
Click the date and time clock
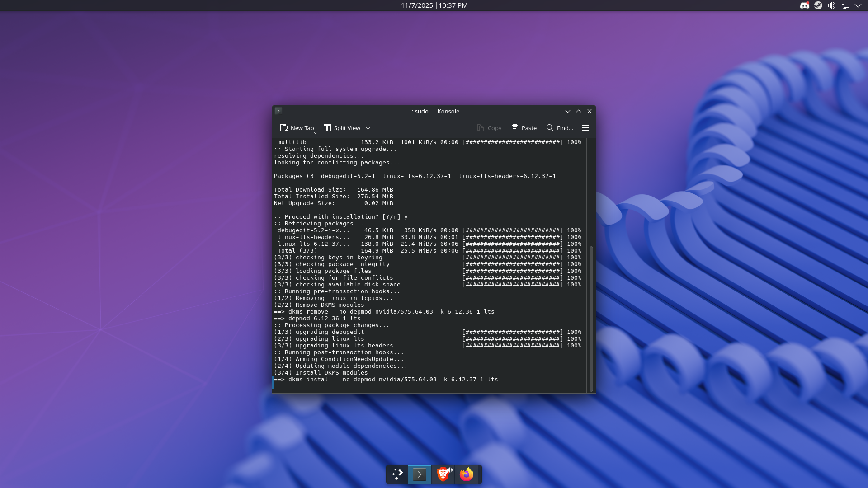pyautogui.click(x=434, y=5)
